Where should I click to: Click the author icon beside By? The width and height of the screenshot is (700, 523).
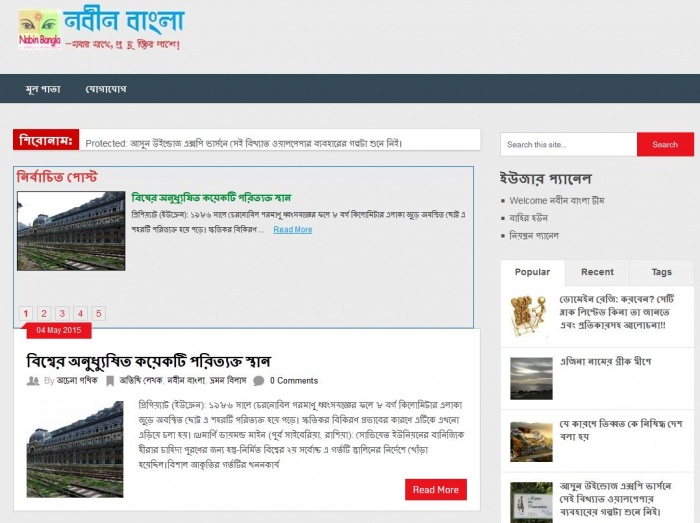click(x=33, y=381)
